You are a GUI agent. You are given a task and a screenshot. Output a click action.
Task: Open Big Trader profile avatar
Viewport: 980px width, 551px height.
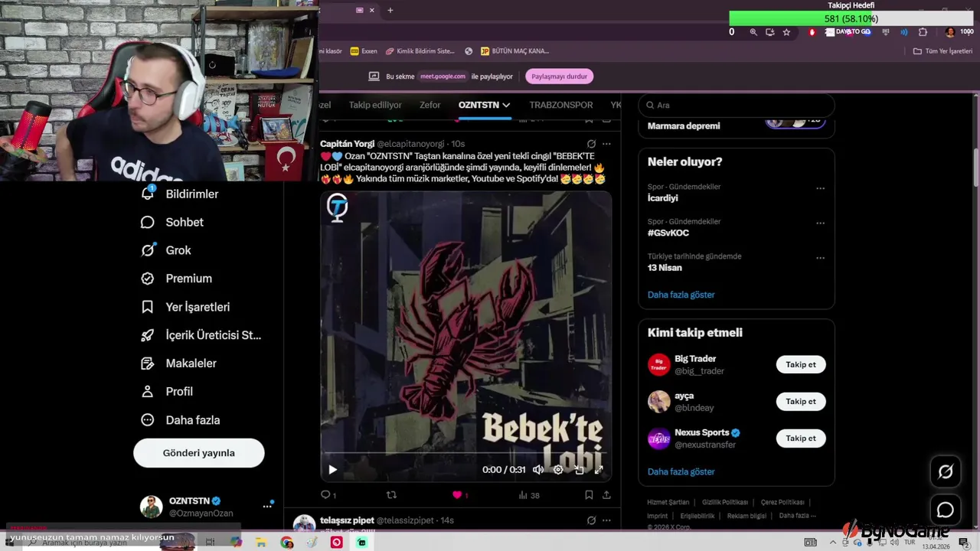[x=659, y=364]
